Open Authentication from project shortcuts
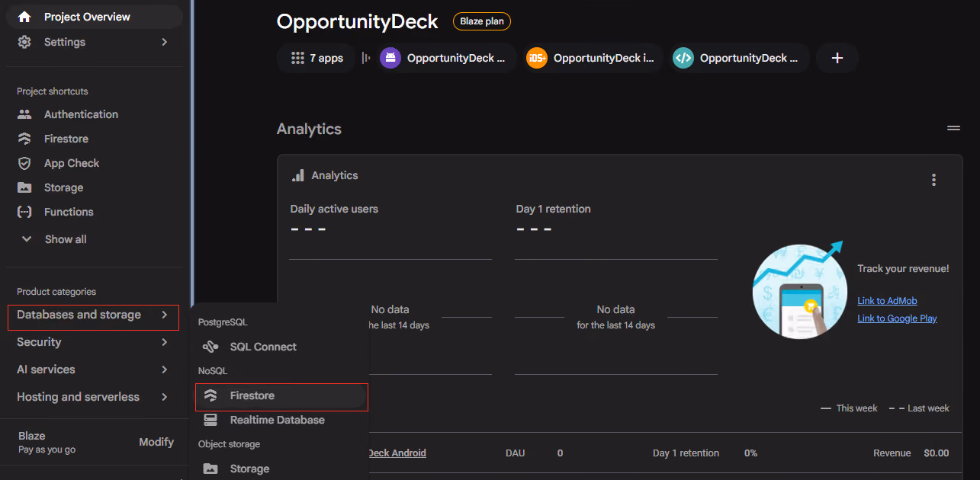The height and width of the screenshot is (480, 980). 81,114
